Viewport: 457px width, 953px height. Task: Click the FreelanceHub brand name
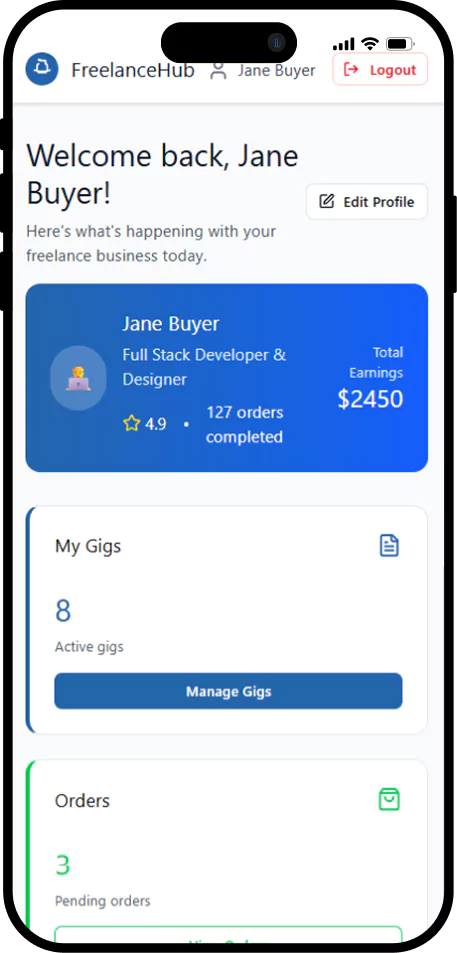132,71
